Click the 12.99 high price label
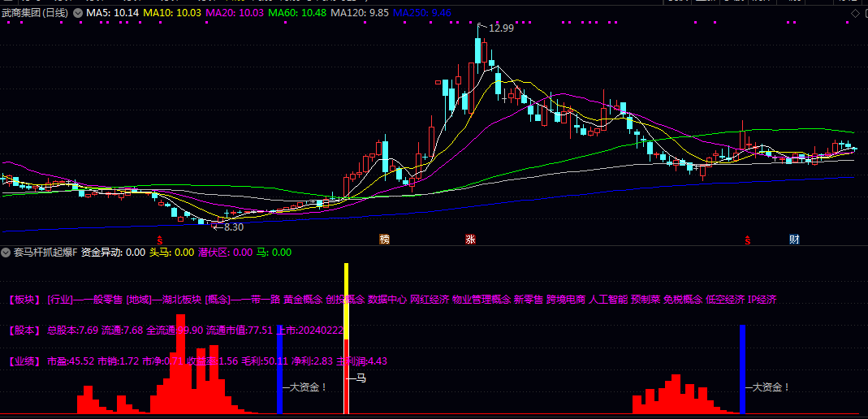This screenshot has width=868, height=419. pos(501,28)
